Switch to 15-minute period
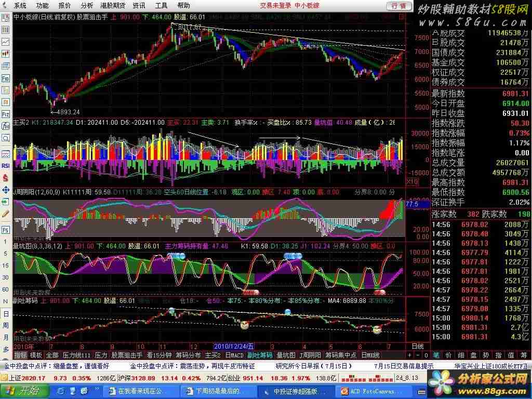This screenshot has height=399, width=532. point(5,265)
